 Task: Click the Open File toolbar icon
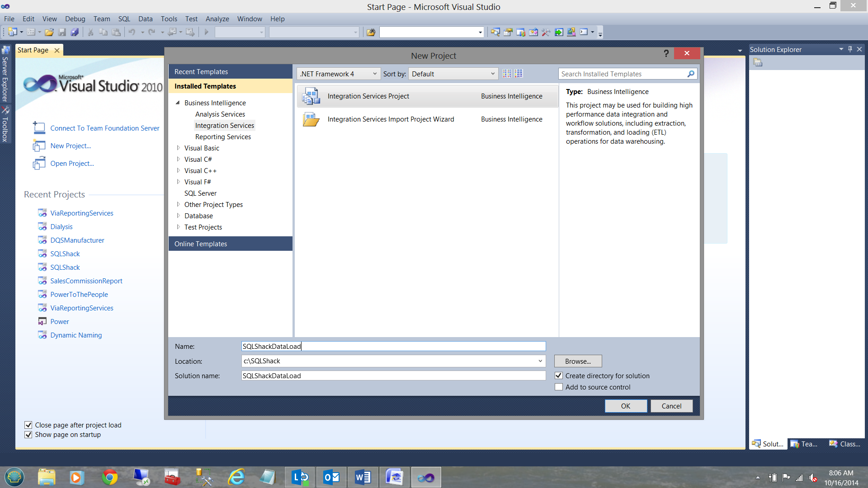click(49, 32)
